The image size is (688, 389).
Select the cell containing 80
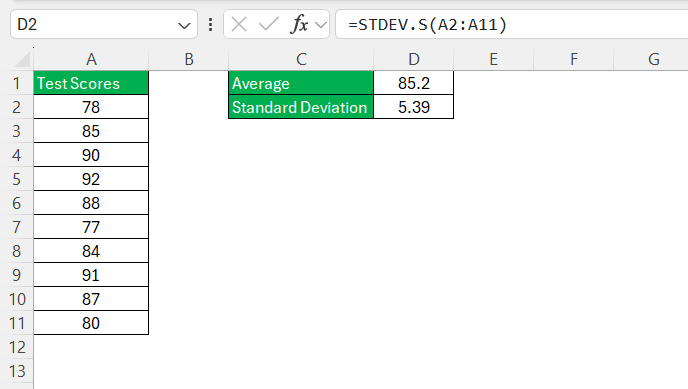click(91, 323)
